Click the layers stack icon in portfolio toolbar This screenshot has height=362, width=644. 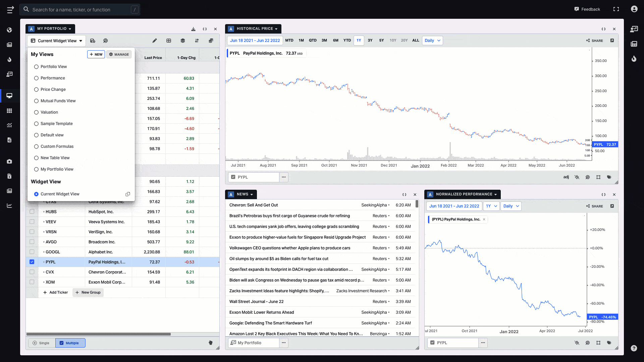(x=183, y=41)
